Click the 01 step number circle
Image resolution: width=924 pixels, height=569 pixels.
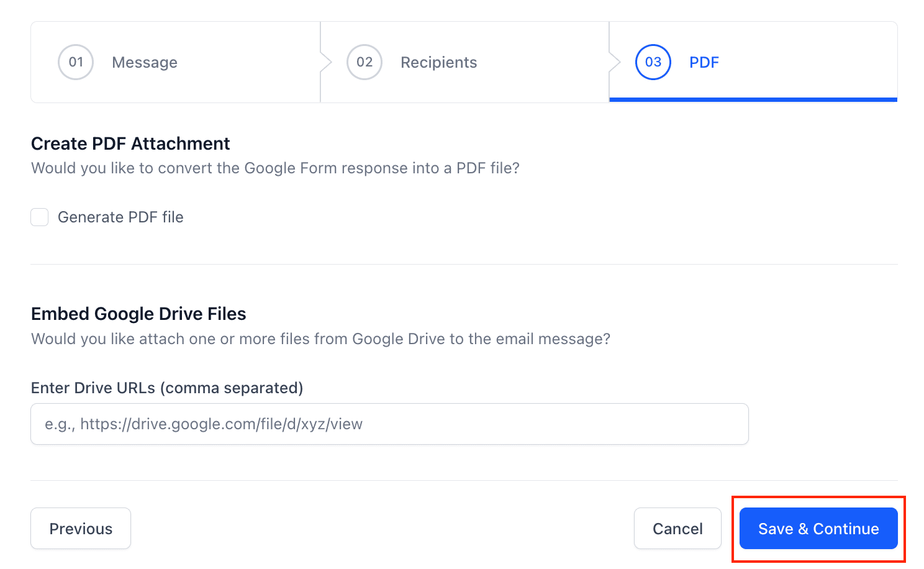[76, 62]
